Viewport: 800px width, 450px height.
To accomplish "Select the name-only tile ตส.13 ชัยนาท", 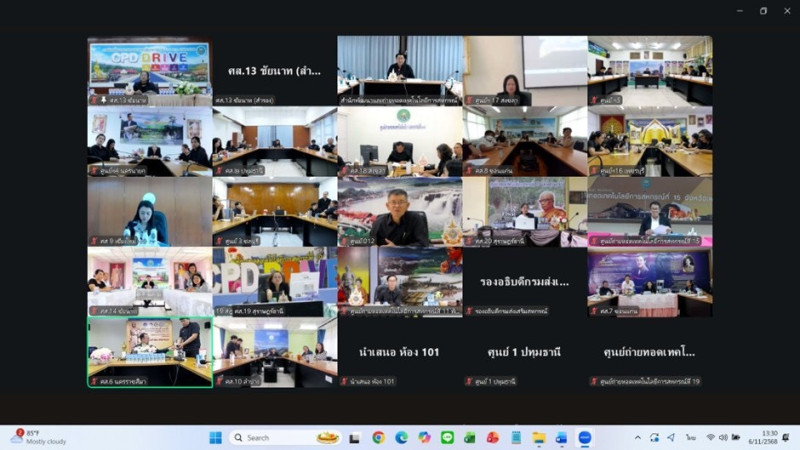I will (274, 71).
